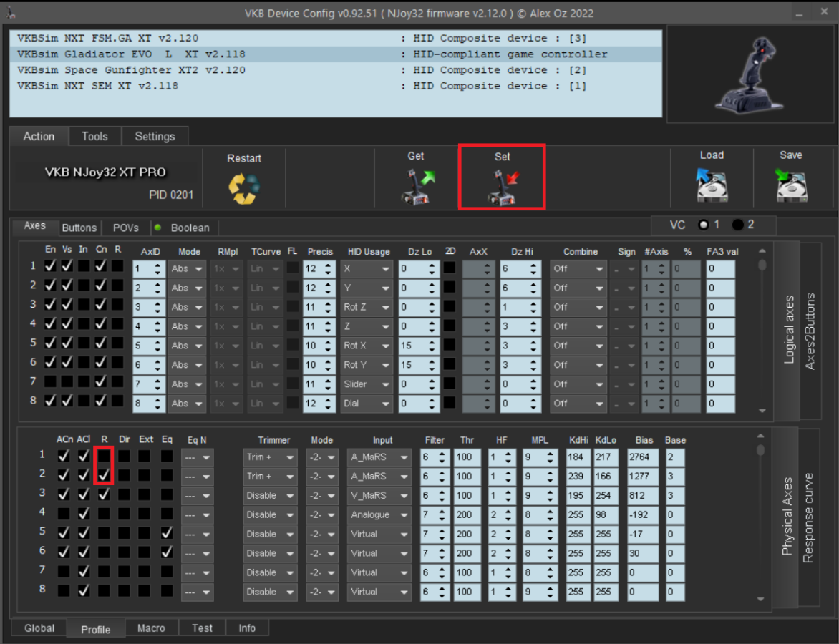Viewport: 839px width, 644px height.
Task: Open Eq N dropdown for physical axis 3
Action: (x=197, y=496)
